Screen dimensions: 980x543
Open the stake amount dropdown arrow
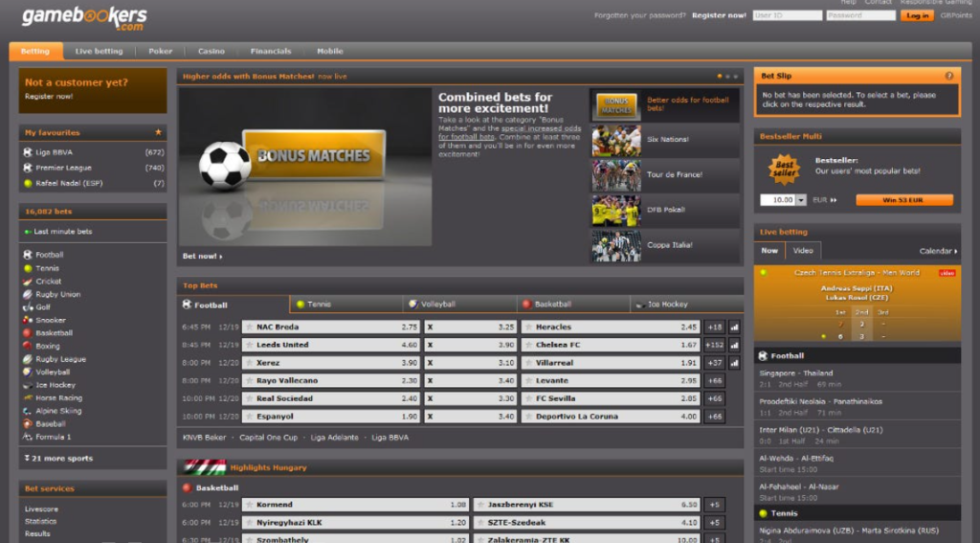point(801,200)
